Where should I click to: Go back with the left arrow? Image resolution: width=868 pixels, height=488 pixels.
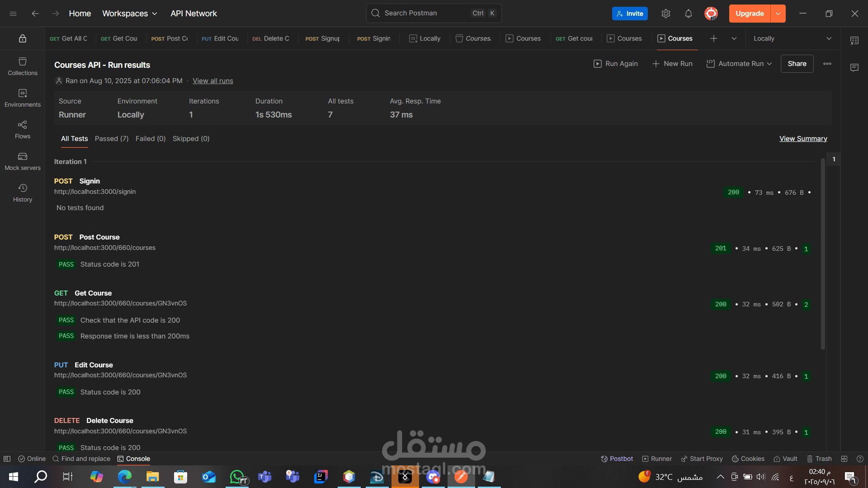pos(35,14)
